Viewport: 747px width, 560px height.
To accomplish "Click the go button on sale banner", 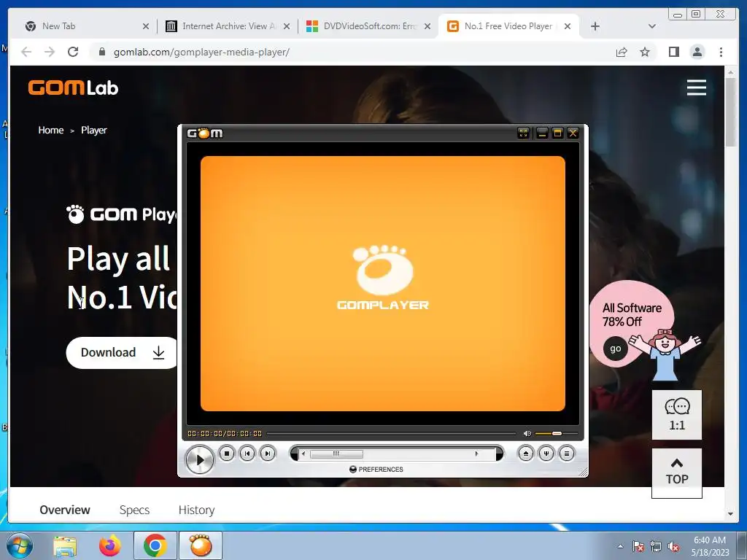I will pyautogui.click(x=616, y=348).
